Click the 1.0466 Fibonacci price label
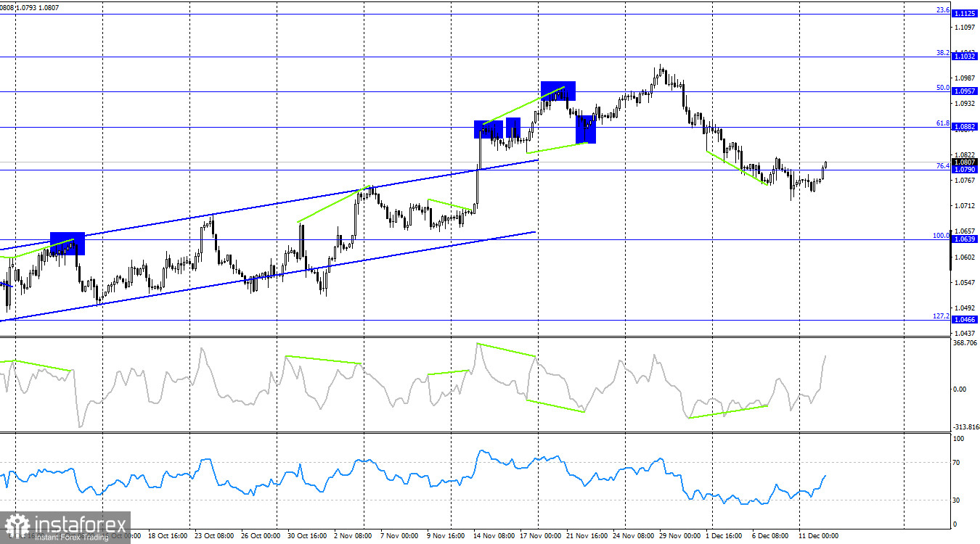The height and width of the screenshot is (544, 980). (965, 319)
